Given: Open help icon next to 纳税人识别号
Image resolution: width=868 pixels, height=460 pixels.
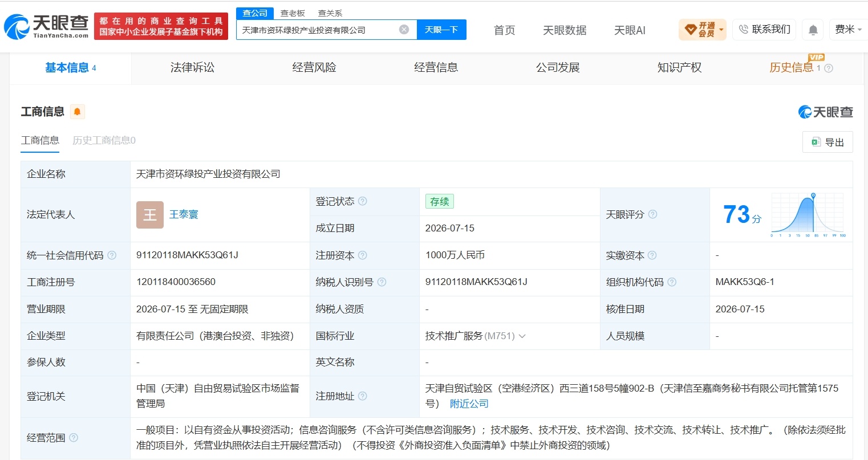Looking at the screenshot, I should tap(382, 282).
